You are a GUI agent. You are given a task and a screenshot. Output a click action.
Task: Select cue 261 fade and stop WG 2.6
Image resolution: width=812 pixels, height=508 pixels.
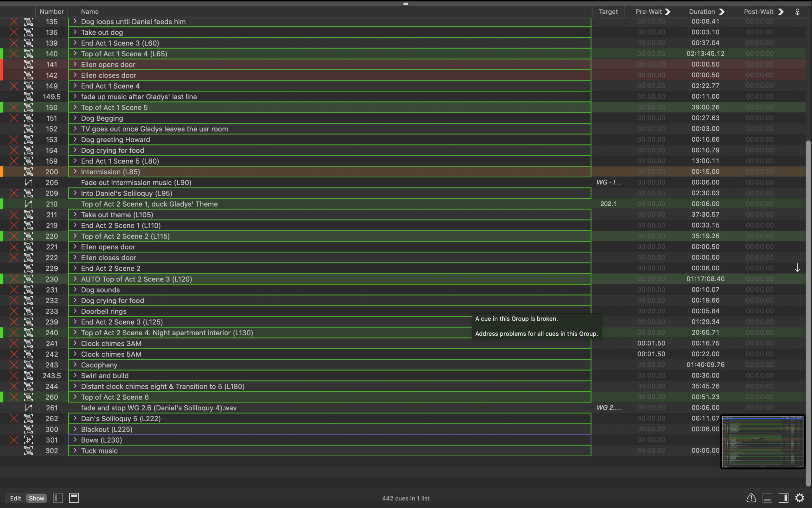coord(159,408)
